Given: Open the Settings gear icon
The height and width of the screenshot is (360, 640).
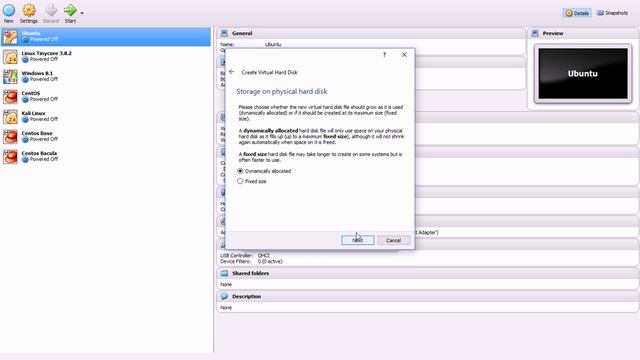Looking at the screenshot, I should 29,10.
